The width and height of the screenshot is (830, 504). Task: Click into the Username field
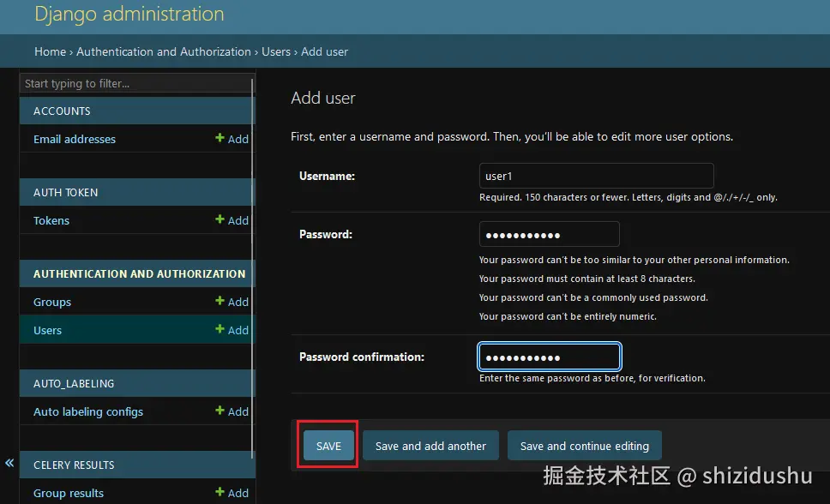pos(597,176)
